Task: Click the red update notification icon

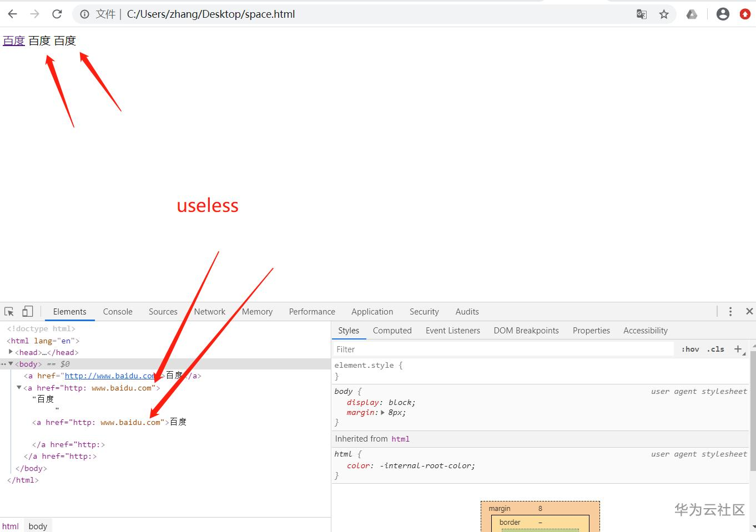Action: [x=745, y=14]
